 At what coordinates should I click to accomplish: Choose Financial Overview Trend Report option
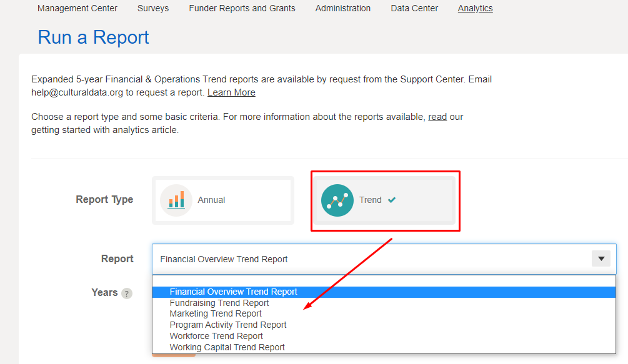tap(233, 292)
